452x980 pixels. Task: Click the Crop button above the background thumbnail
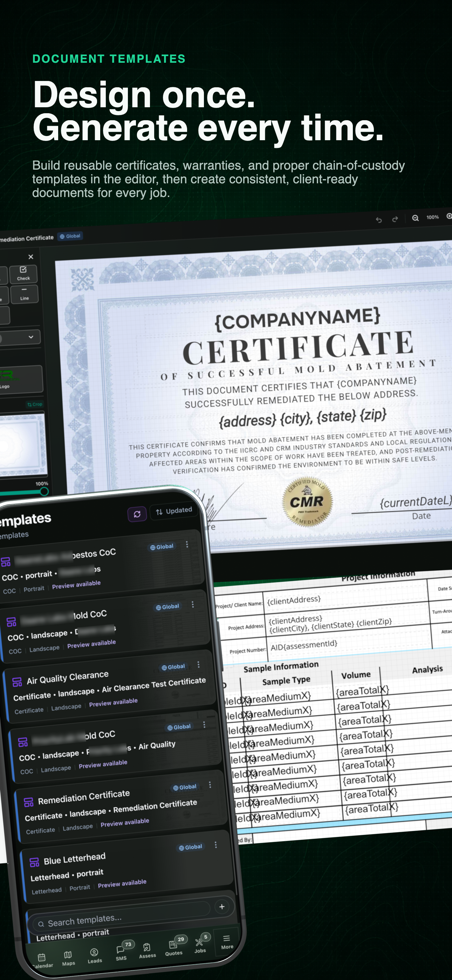pos(35,404)
